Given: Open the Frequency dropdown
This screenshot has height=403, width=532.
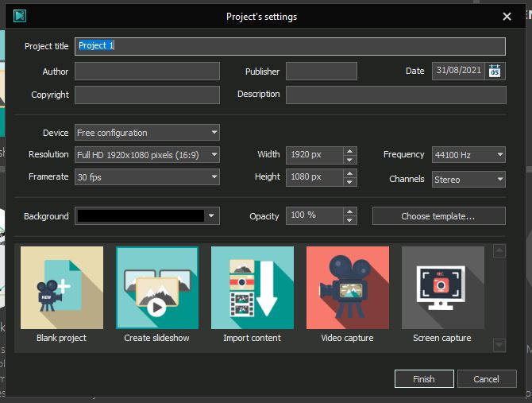Looking at the screenshot, I should [x=499, y=155].
